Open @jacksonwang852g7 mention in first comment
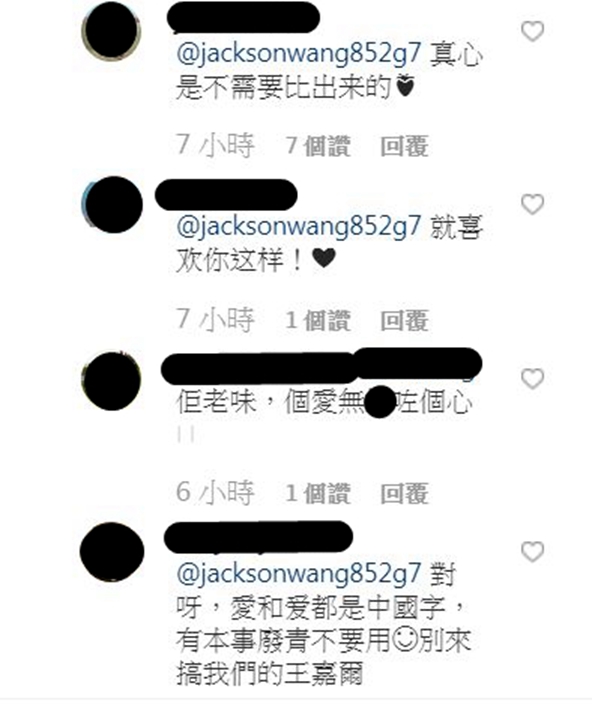The height and width of the screenshot is (704, 592). pyautogui.click(x=299, y=54)
